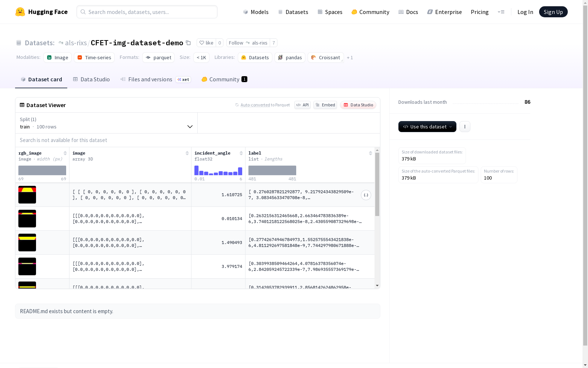Show the +1 more libraries
588x368 pixels.
(x=350, y=58)
